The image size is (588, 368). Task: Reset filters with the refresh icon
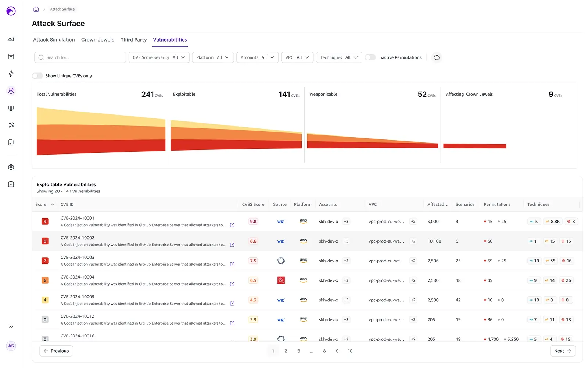(437, 57)
